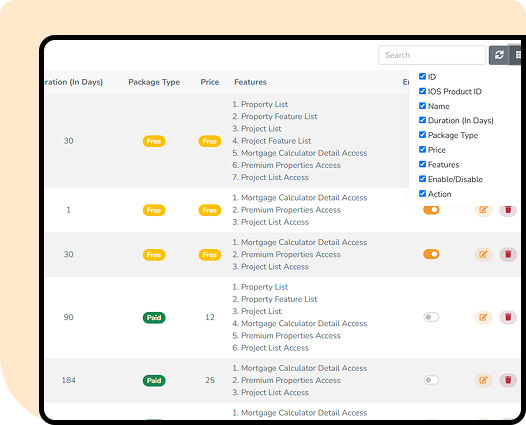Uncheck the Features column checkbox

click(x=422, y=164)
